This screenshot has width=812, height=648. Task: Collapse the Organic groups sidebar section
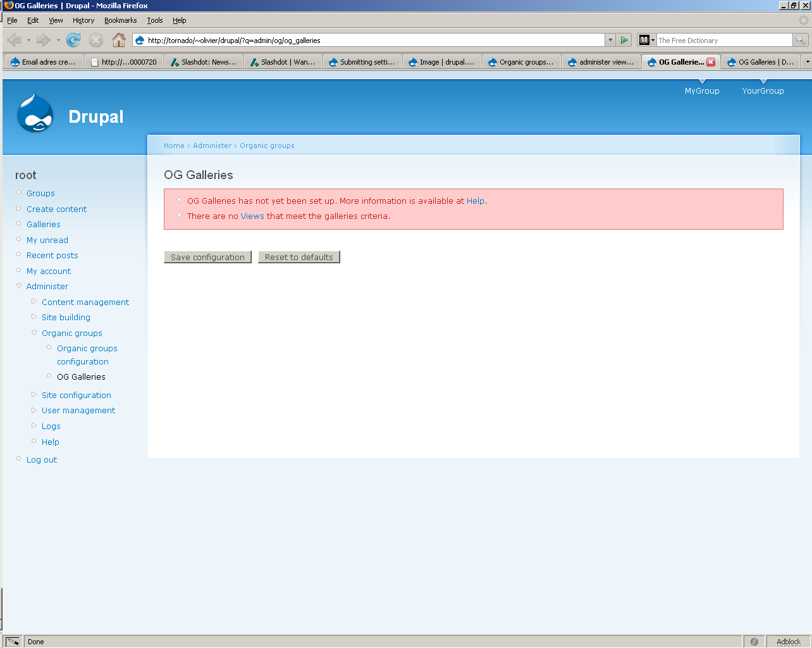pos(34,333)
